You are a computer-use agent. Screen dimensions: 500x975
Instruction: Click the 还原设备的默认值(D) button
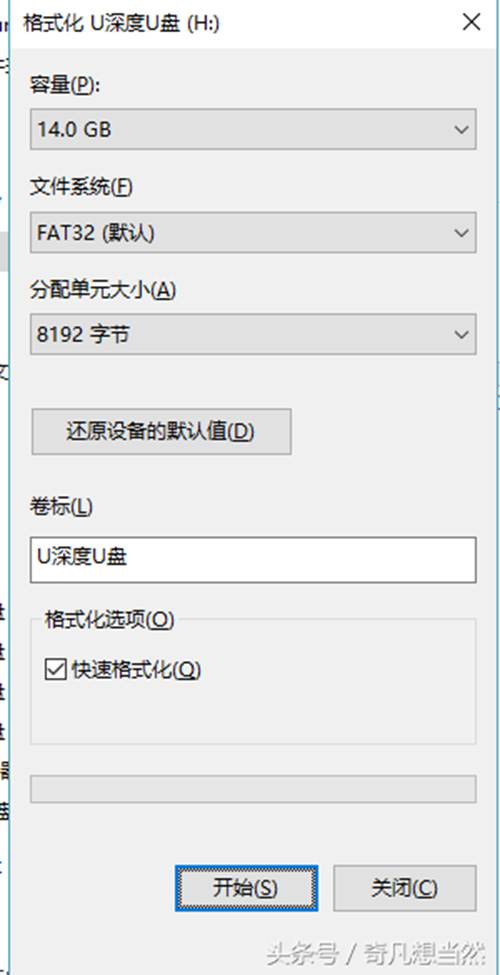161,432
